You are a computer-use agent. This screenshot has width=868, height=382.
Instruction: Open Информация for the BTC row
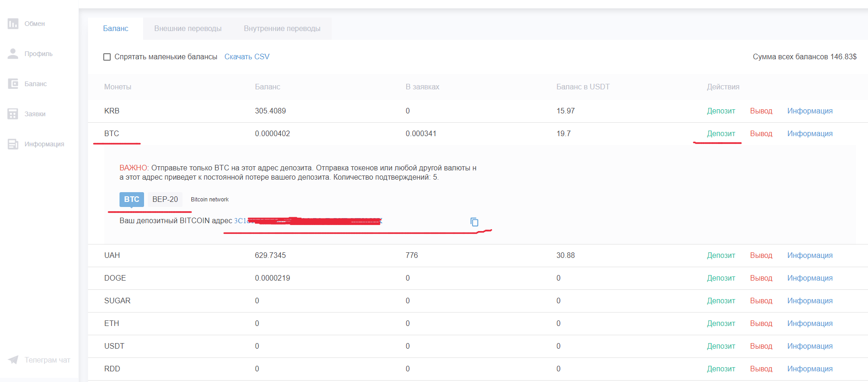(810, 134)
